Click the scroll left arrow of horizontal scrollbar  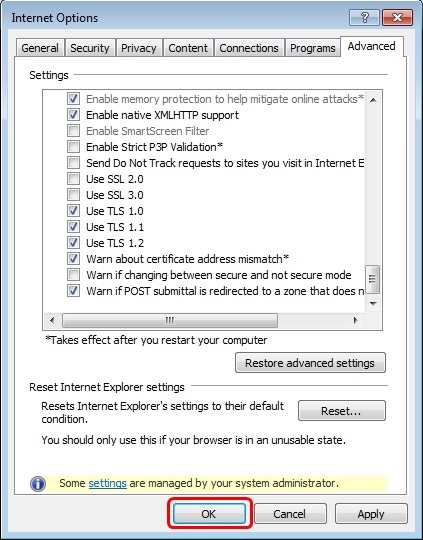click(x=52, y=320)
